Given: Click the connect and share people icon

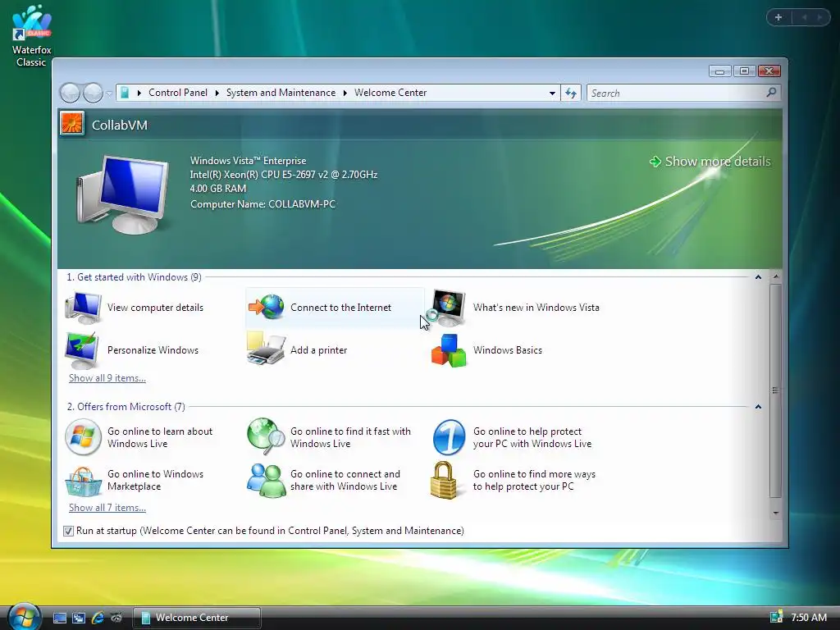Looking at the screenshot, I should click(x=267, y=481).
